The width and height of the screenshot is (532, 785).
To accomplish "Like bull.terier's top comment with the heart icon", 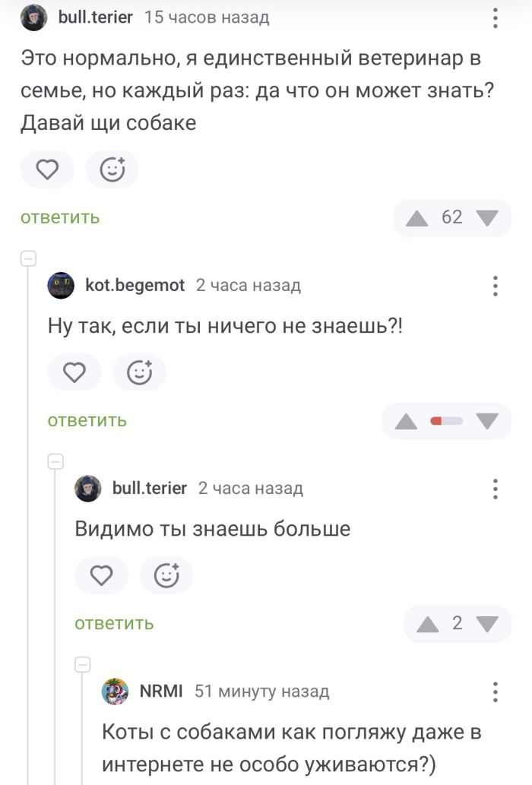I will point(47,169).
